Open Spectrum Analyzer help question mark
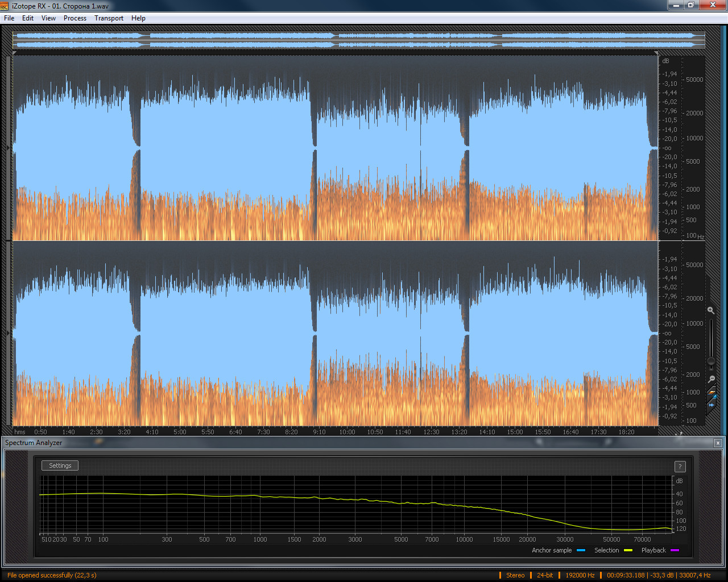The height and width of the screenshot is (582, 728). pyautogui.click(x=680, y=467)
